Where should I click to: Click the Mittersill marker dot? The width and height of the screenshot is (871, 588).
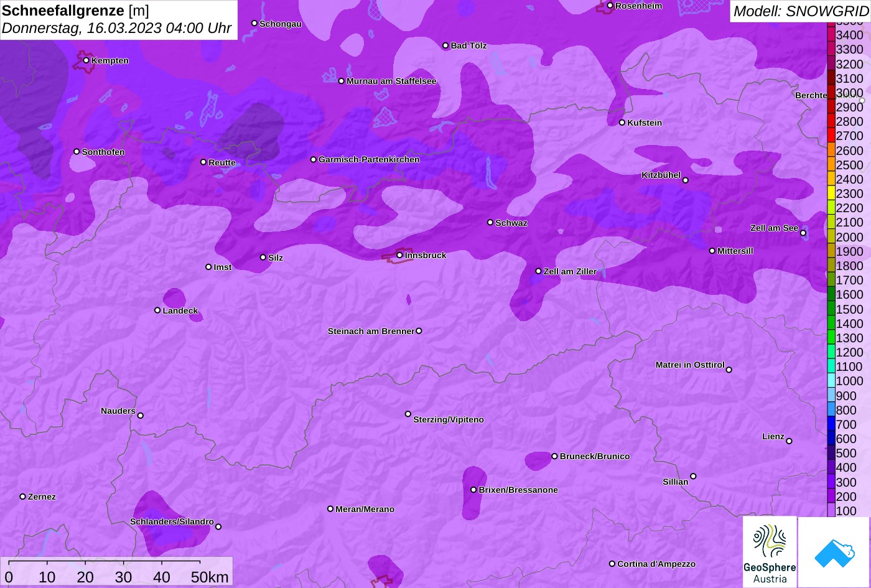tap(712, 251)
